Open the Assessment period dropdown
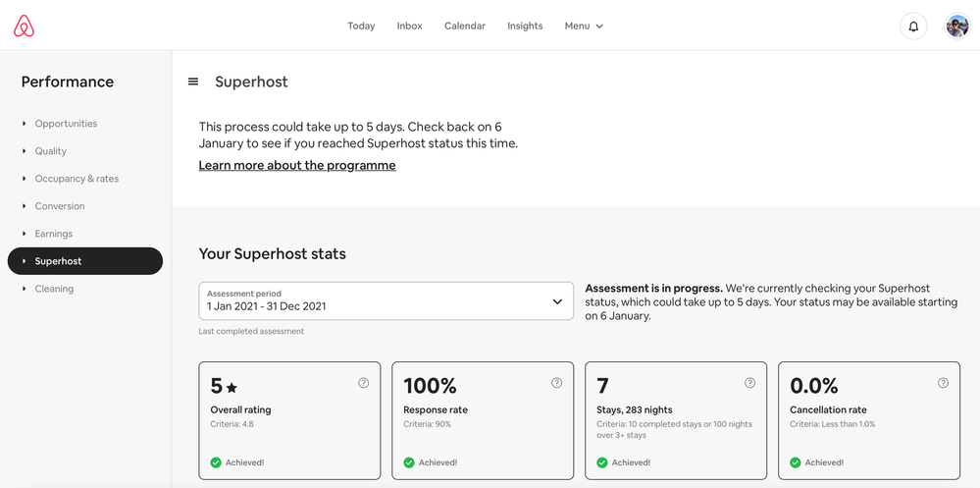Screen dimensions: 980x488 tap(386, 301)
